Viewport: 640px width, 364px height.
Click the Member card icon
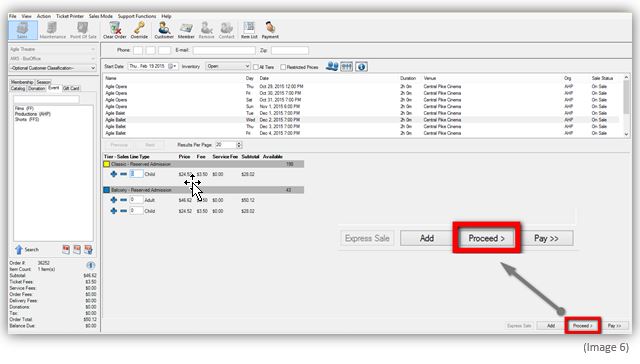point(186,30)
